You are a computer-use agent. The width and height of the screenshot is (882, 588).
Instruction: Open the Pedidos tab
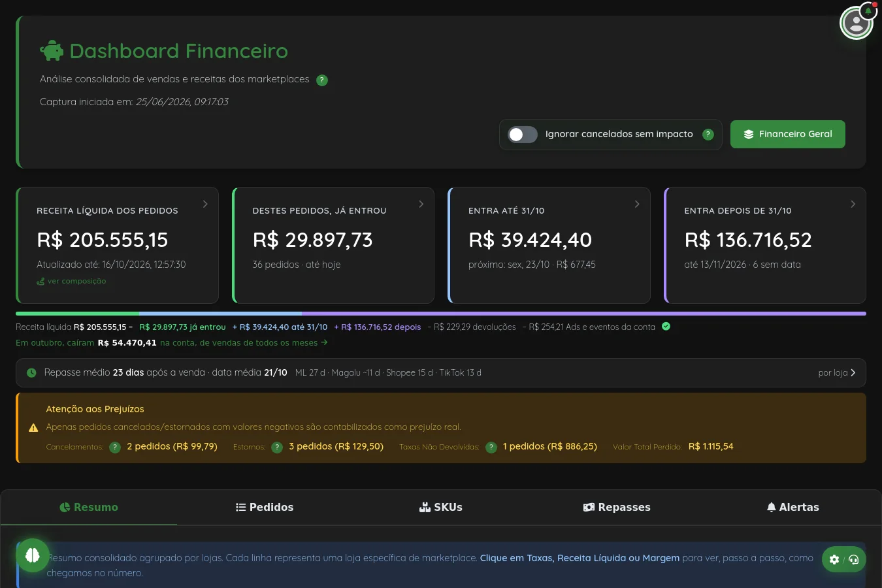pyautogui.click(x=265, y=508)
